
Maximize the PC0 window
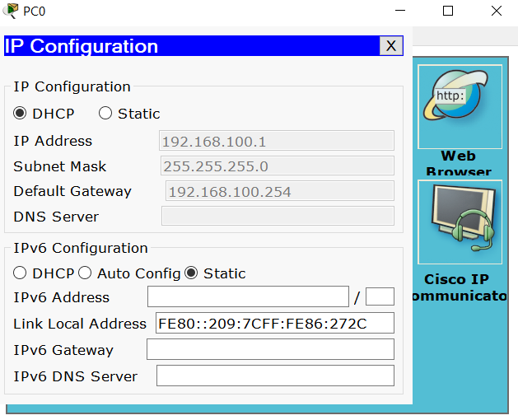coord(448,11)
